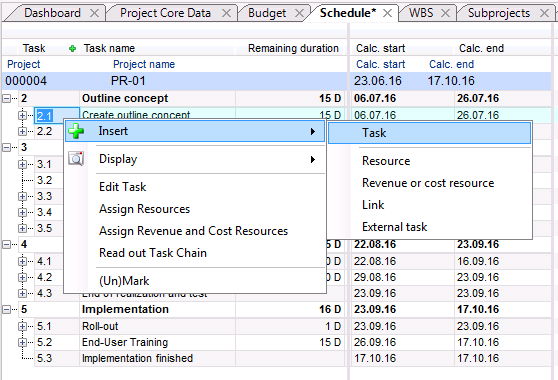This screenshot has height=380, width=558.
Task: Choose Link in Insert submenu
Action: (x=373, y=205)
